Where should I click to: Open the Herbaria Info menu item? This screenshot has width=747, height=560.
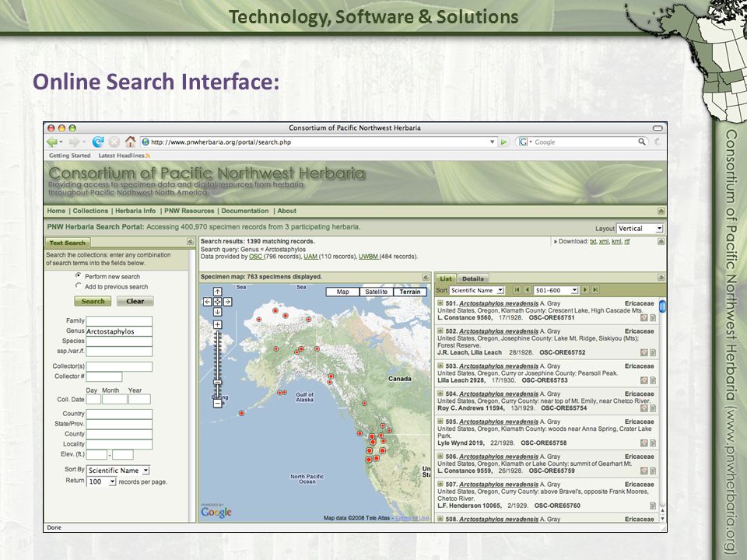tap(135, 211)
